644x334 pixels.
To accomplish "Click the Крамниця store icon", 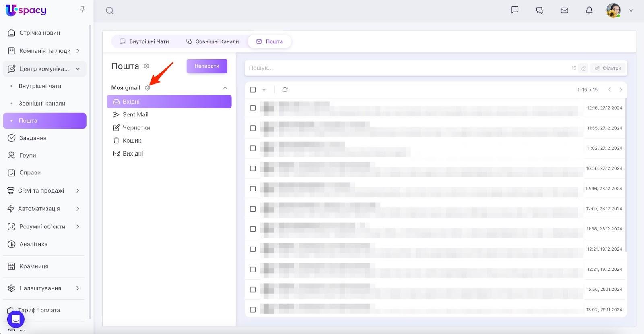I will click(12, 266).
